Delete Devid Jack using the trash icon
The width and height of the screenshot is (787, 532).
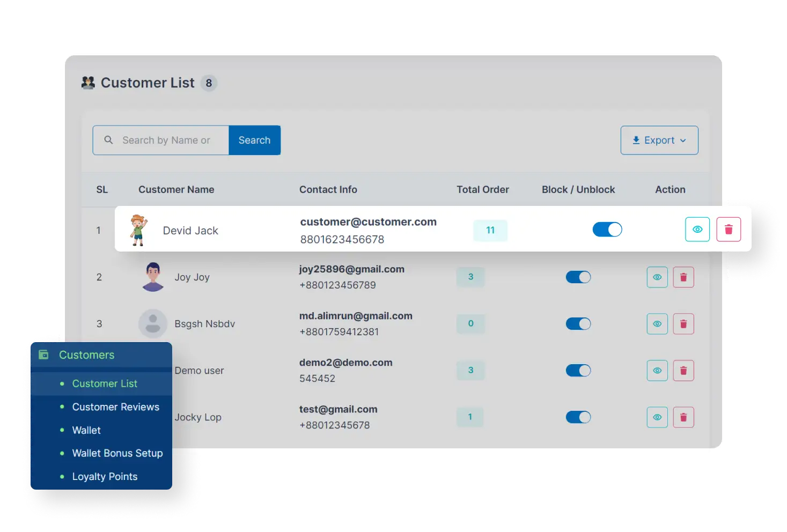pos(728,229)
